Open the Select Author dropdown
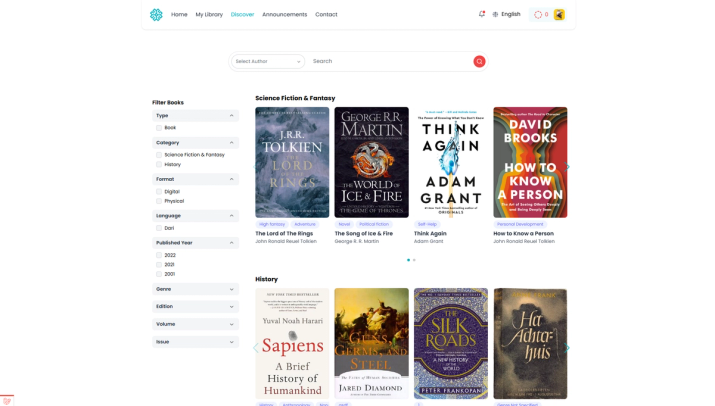This screenshot has width=715, height=406. (268, 61)
